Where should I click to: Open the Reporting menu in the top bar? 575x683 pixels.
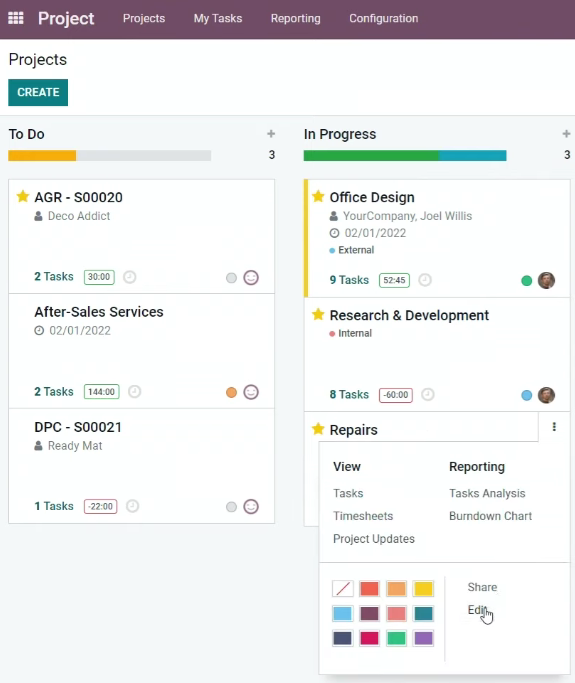pos(295,18)
